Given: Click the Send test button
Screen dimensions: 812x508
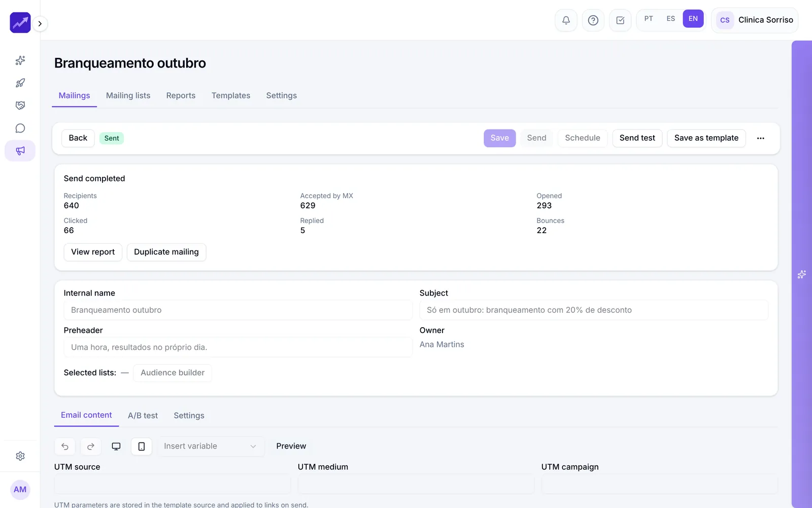Looking at the screenshot, I should [637, 138].
